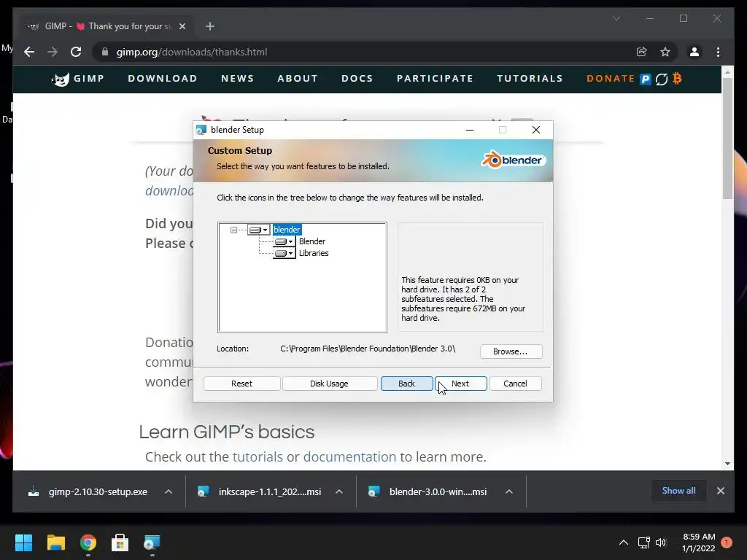Open DOCS in GIMP site menu

357,79
